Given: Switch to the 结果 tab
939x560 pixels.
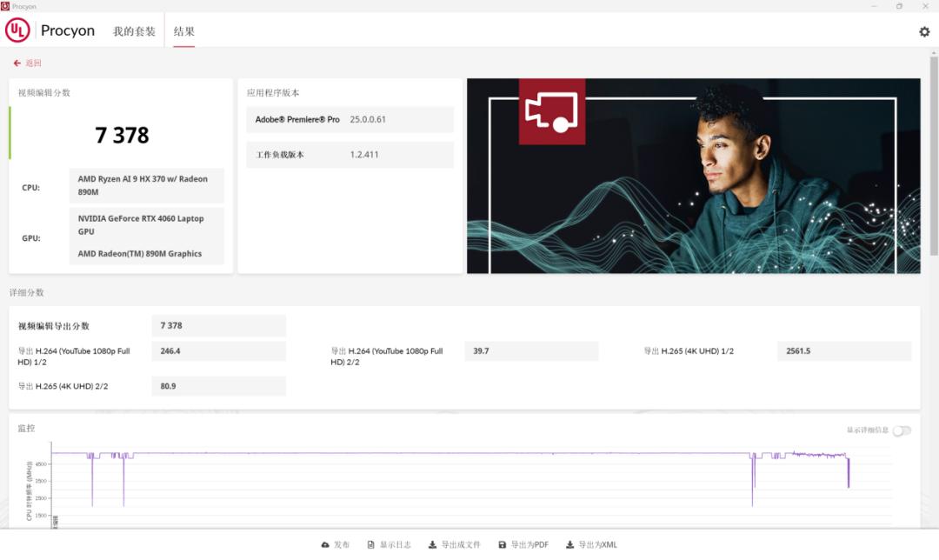Looking at the screenshot, I should point(183,31).
